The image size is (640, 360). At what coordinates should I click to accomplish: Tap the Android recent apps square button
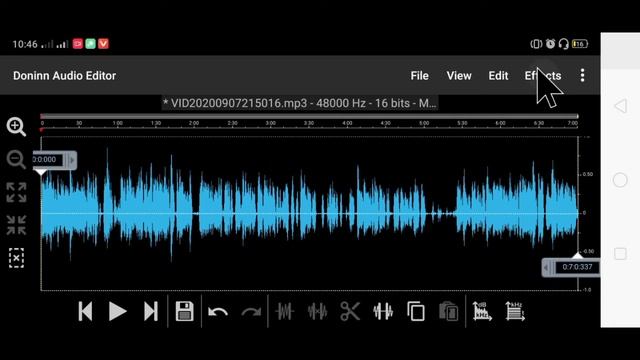tap(620, 254)
